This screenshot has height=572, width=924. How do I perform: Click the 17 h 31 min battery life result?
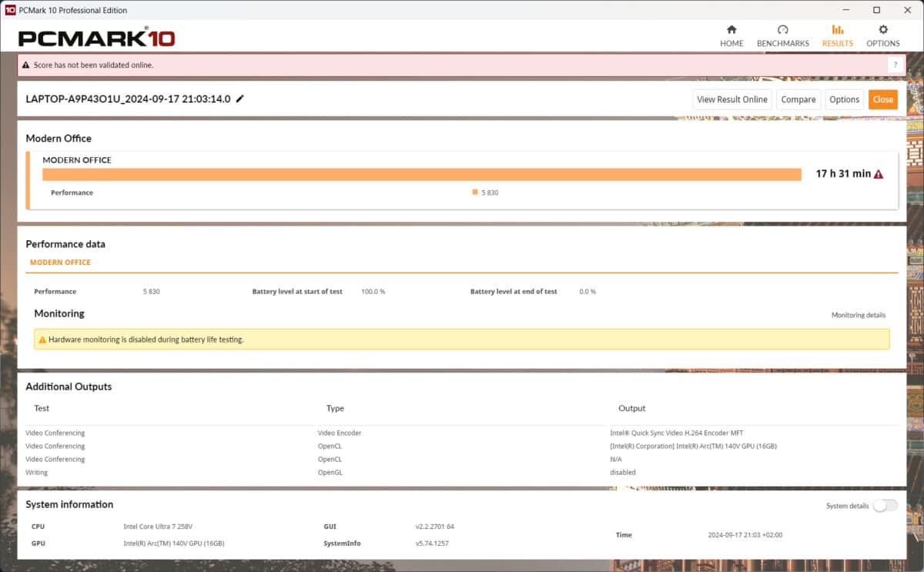coord(843,174)
